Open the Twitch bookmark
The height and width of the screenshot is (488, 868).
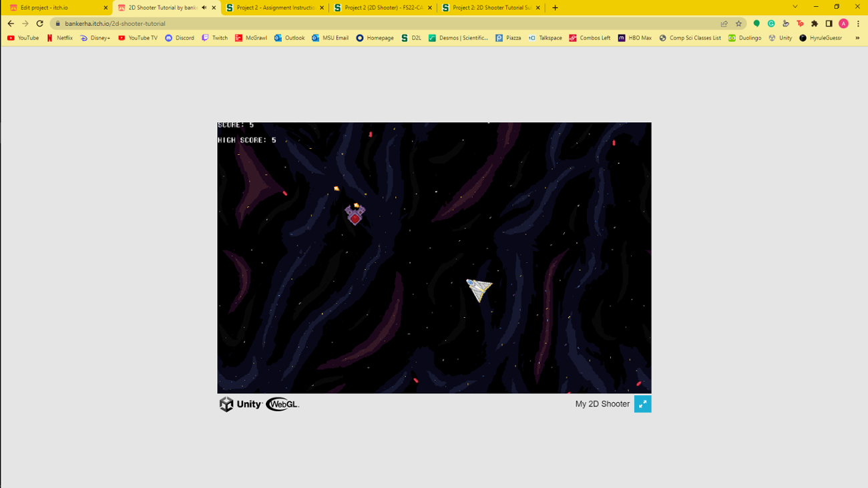(214, 37)
